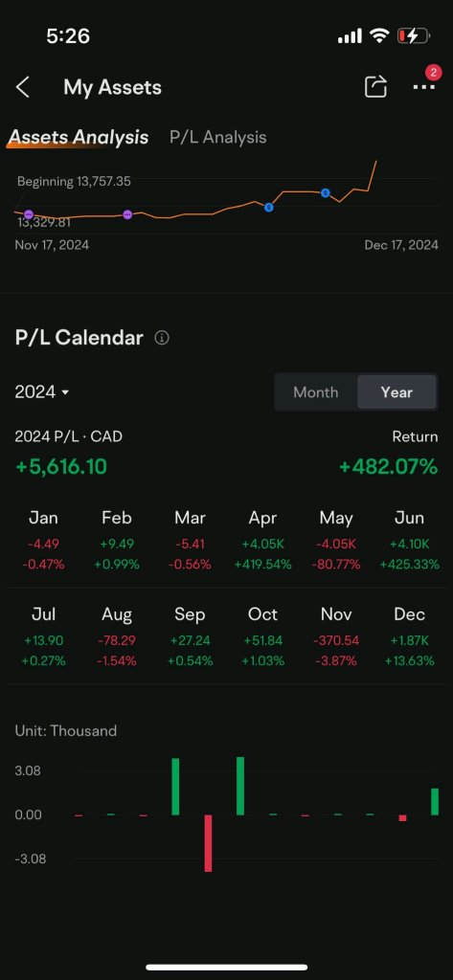Switch calendar view to Month
This screenshot has width=453, height=980.
pyautogui.click(x=315, y=392)
